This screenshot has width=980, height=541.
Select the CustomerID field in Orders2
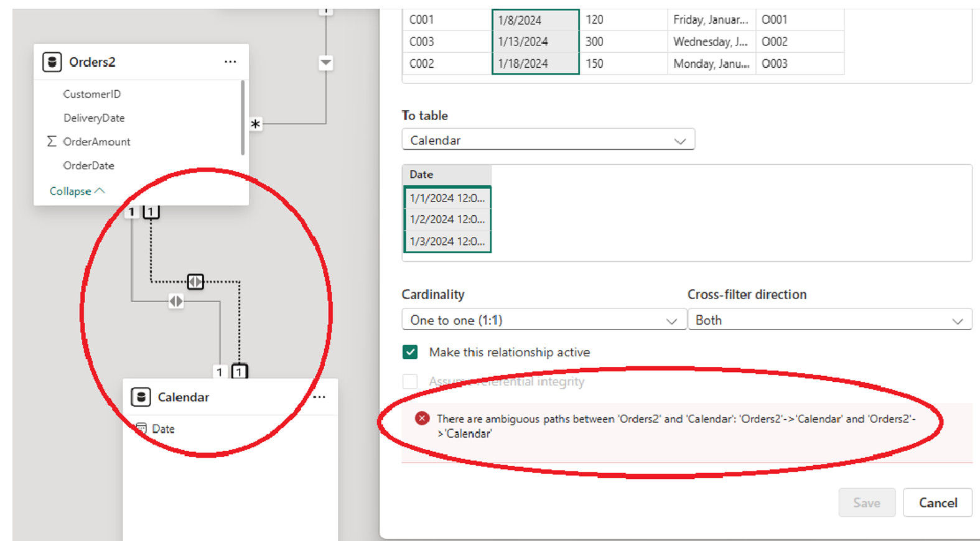[92, 94]
